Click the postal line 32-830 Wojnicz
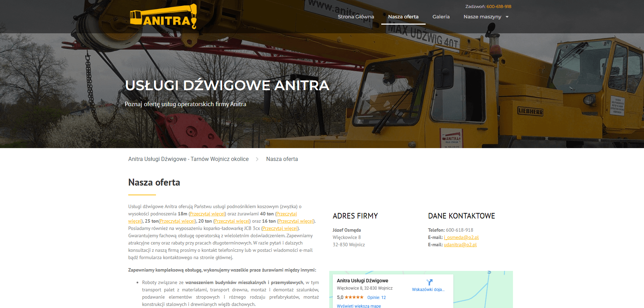Image resolution: width=644 pixels, height=308 pixels. click(x=349, y=245)
